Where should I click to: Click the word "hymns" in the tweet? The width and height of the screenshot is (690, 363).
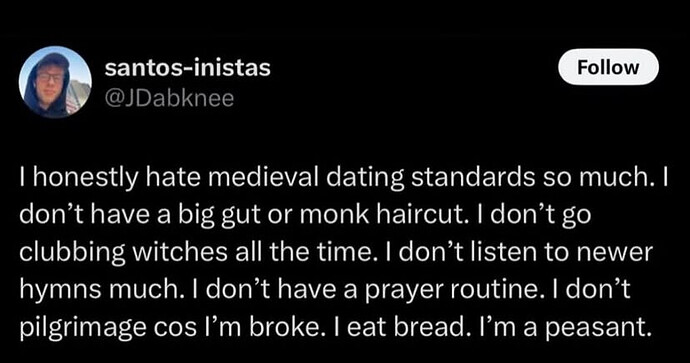54,291
